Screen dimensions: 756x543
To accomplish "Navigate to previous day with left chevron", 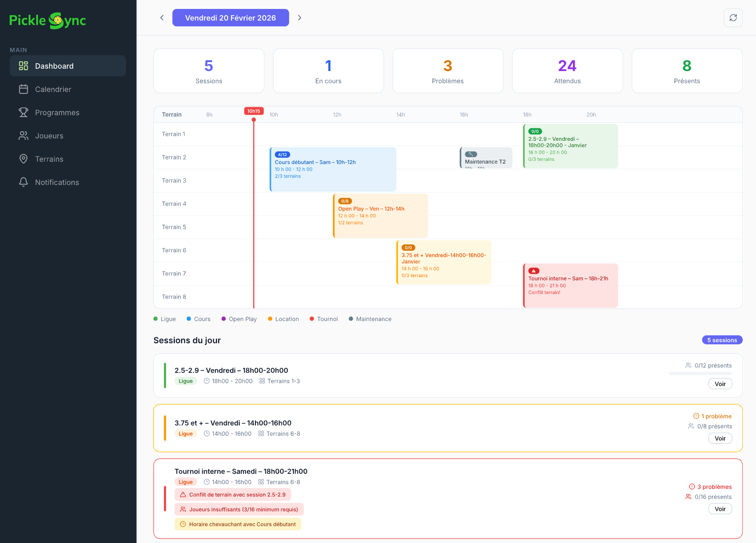I will (162, 17).
